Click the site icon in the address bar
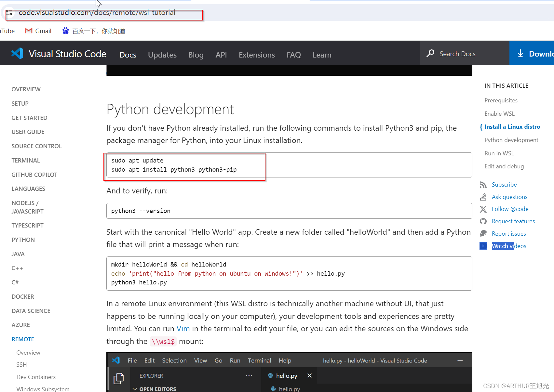Viewport: 554px width, 392px height. [x=9, y=13]
